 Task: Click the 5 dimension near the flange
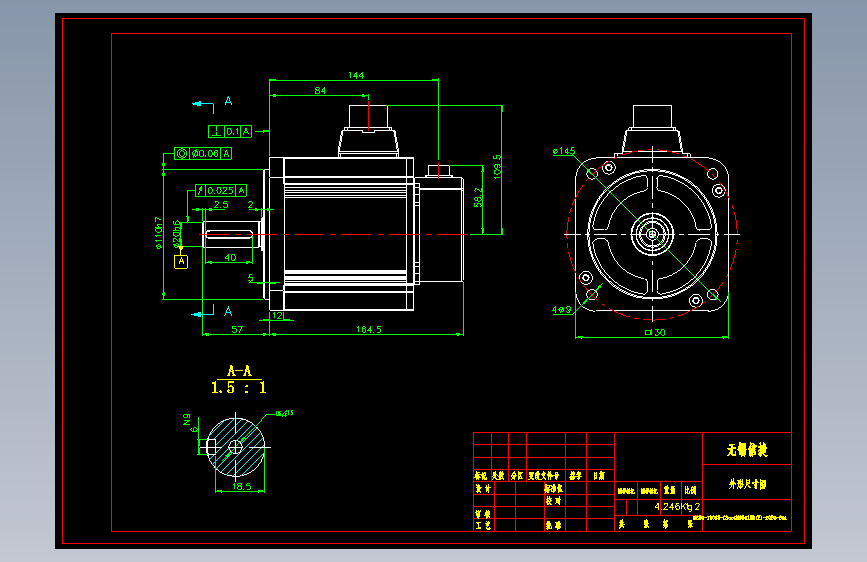click(x=250, y=278)
